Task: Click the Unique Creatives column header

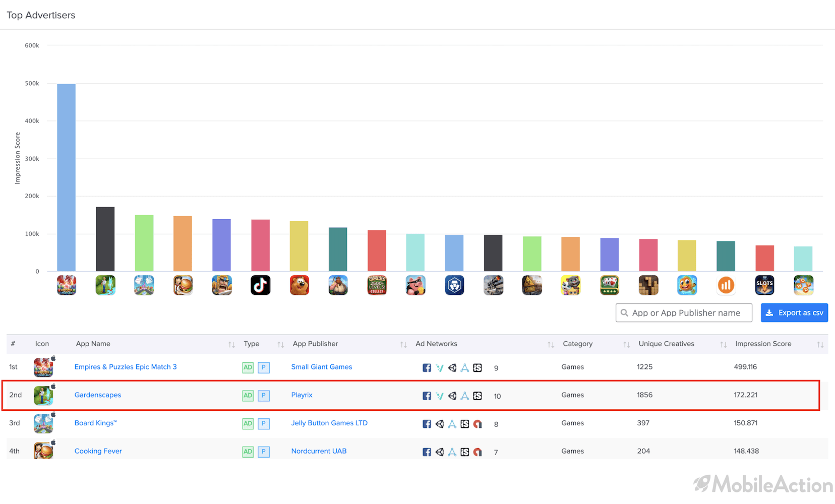Action: [667, 344]
